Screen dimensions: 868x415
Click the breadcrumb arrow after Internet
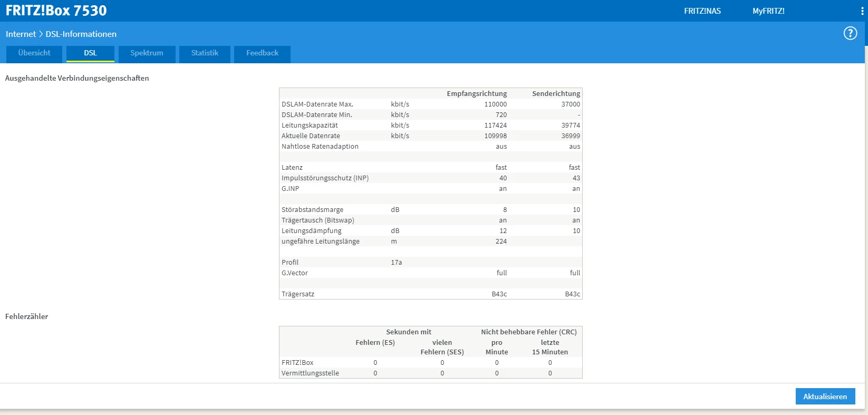[x=41, y=34]
